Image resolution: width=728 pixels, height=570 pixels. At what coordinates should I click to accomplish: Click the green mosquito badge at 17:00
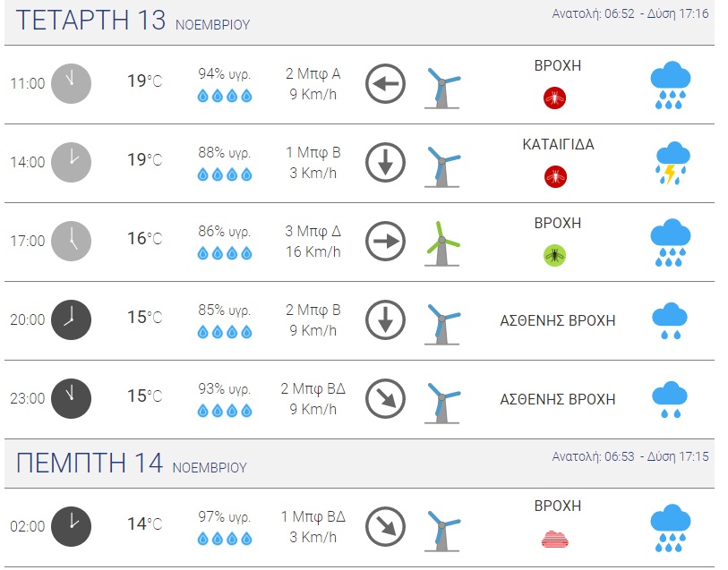555,256
